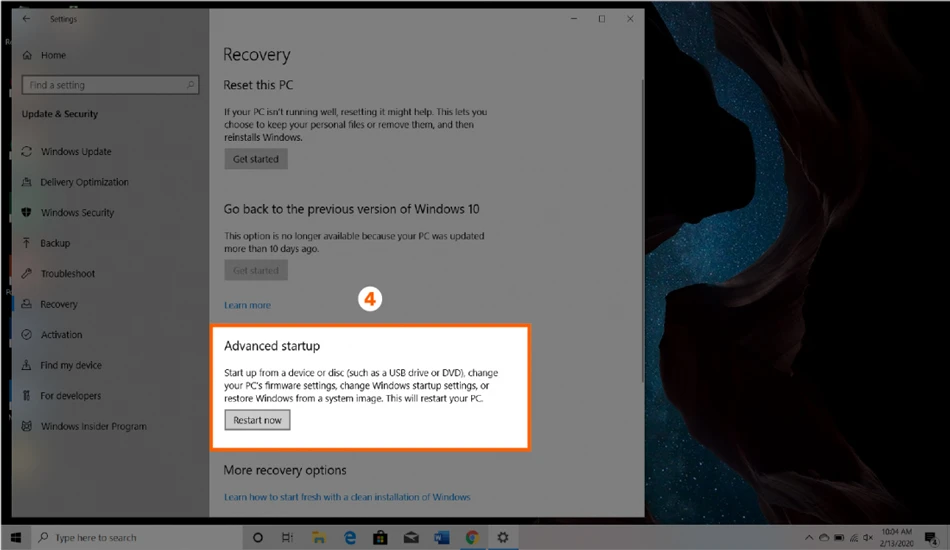Click the Delivery Optimization icon

(x=27, y=182)
